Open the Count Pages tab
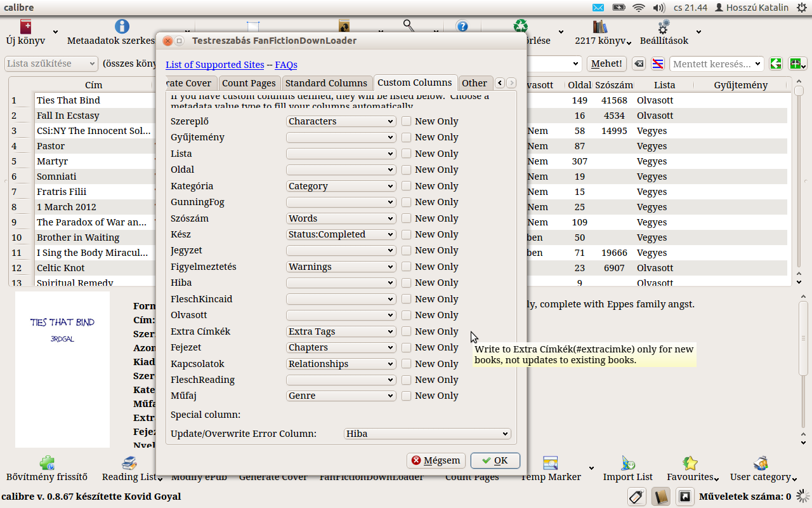This screenshot has height=508, width=812. click(249, 83)
